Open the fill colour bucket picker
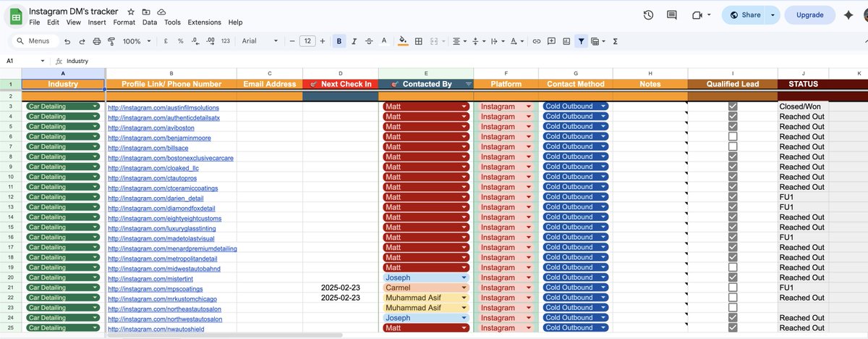 404,41
